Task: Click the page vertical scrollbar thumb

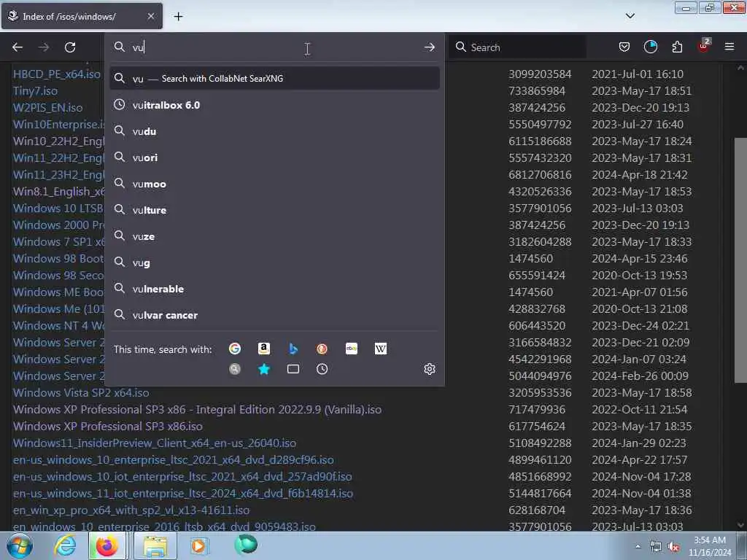Action: [x=740, y=260]
